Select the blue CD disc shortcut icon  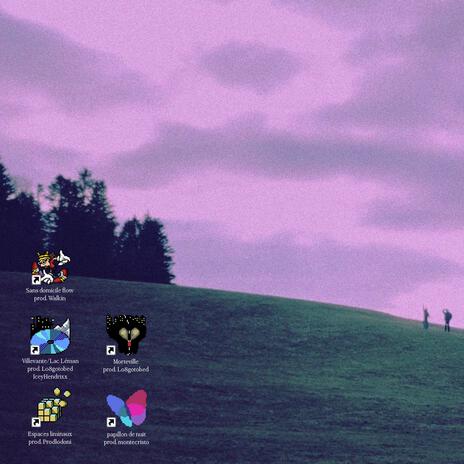(50, 336)
